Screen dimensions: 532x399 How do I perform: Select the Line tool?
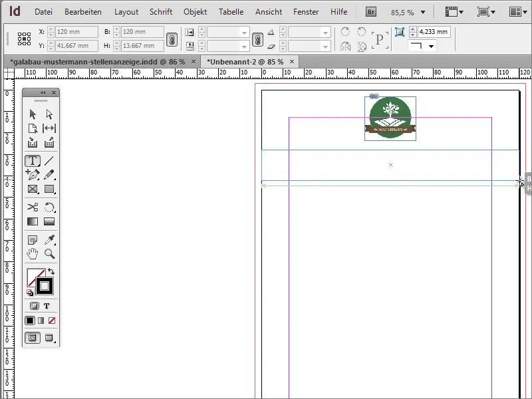[49, 160]
